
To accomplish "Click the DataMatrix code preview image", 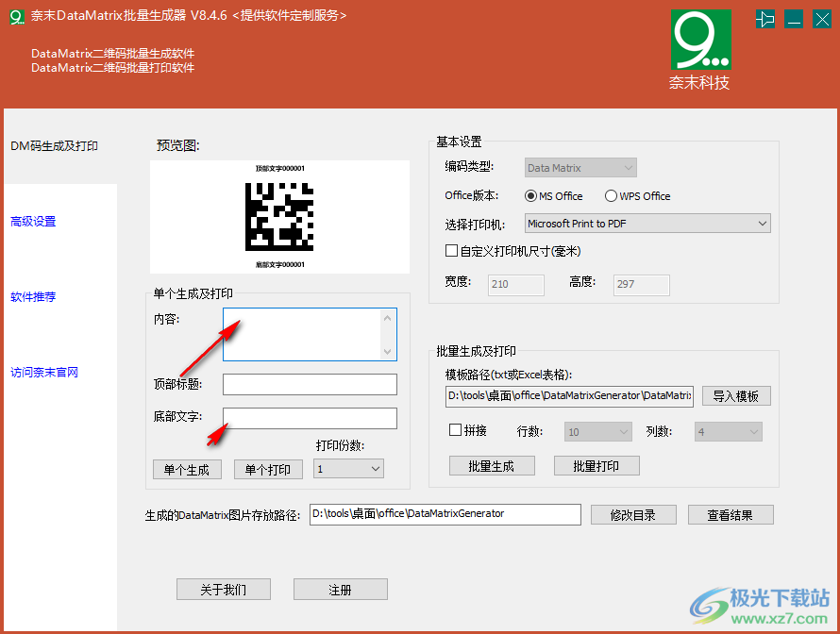I will (279, 217).
